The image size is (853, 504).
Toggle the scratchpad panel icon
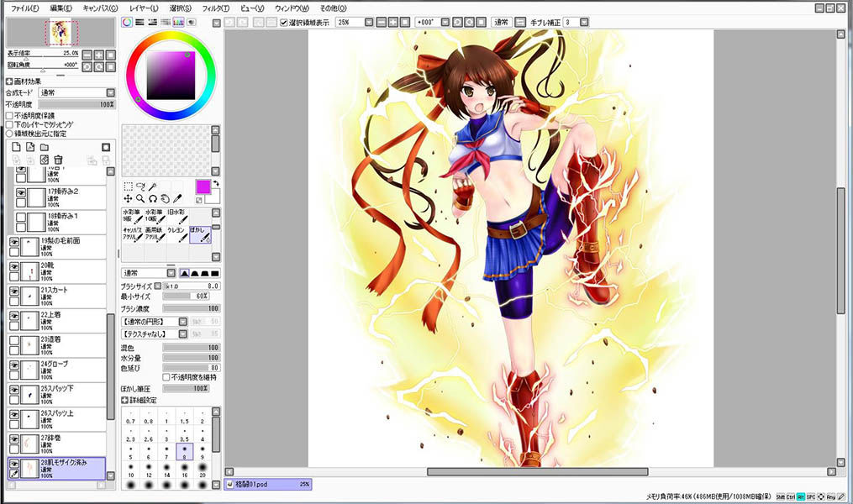(x=191, y=23)
